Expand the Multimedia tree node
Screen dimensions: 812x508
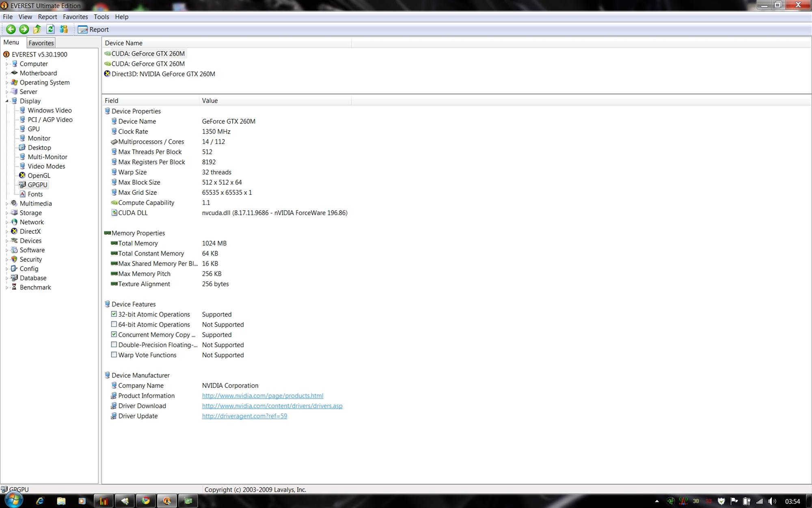point(7,204)
